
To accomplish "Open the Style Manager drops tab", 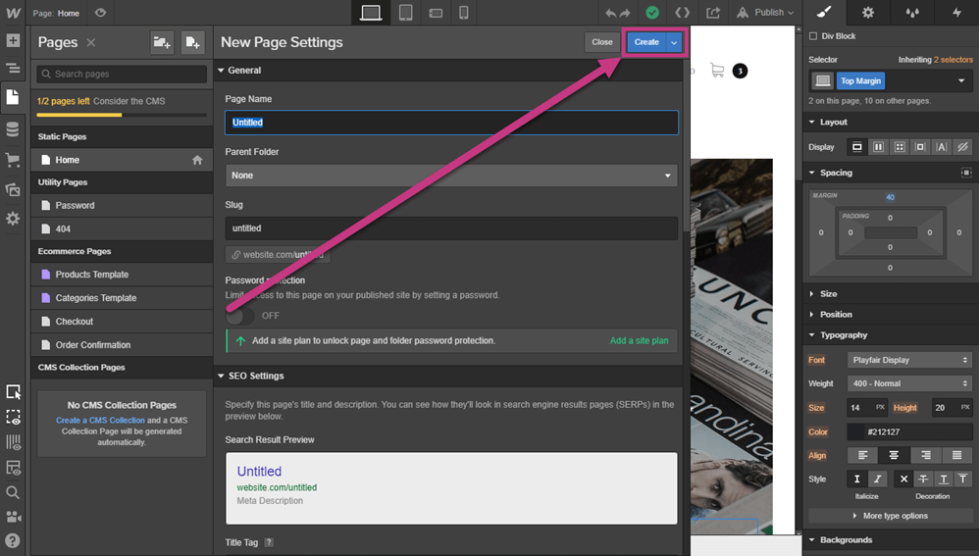I will 912,13.
